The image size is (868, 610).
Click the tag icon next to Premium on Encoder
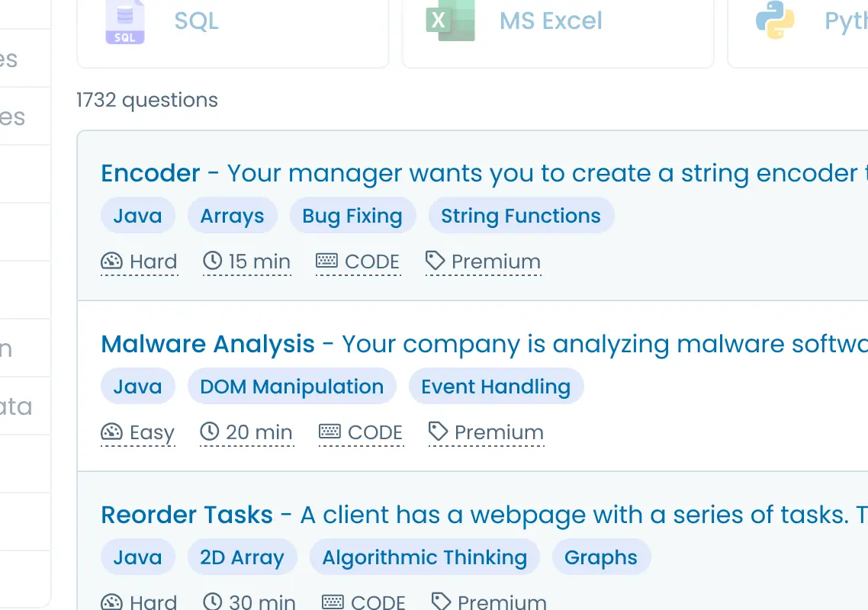435,260
